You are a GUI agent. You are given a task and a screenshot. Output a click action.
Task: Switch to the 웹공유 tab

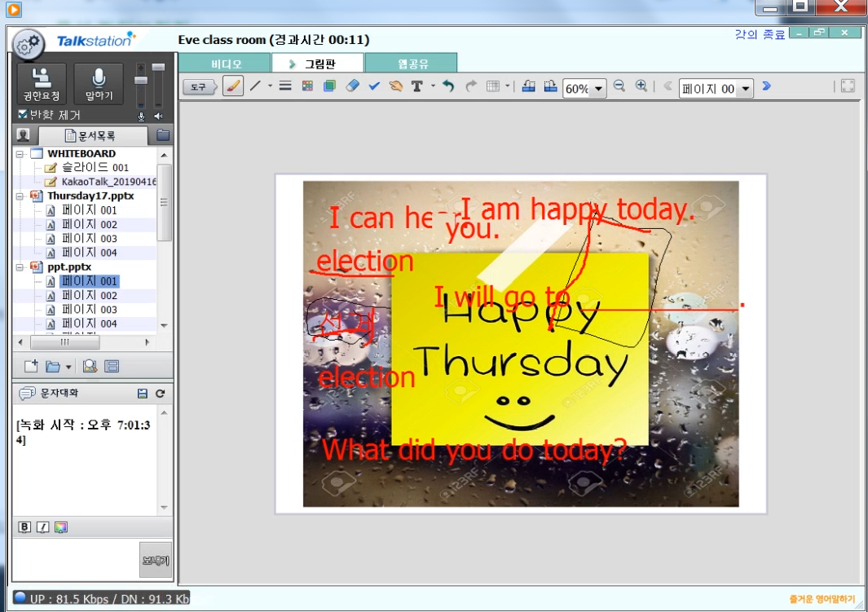411,64
